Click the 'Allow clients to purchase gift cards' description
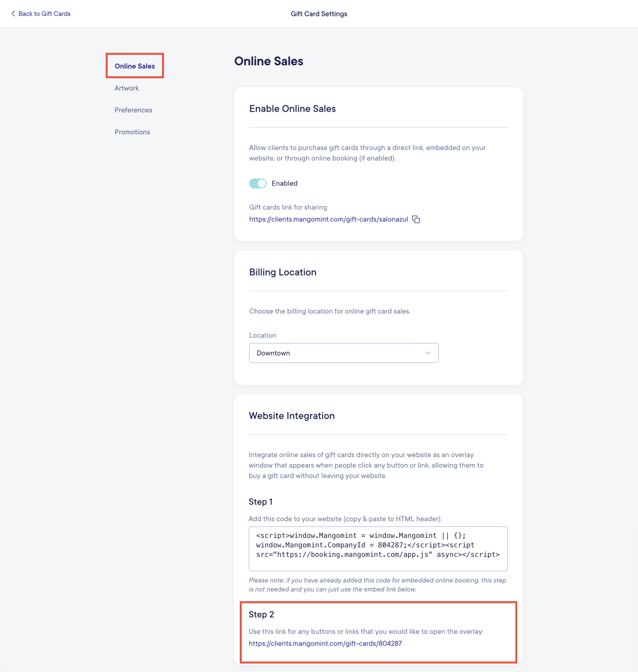 coord(367,153)
